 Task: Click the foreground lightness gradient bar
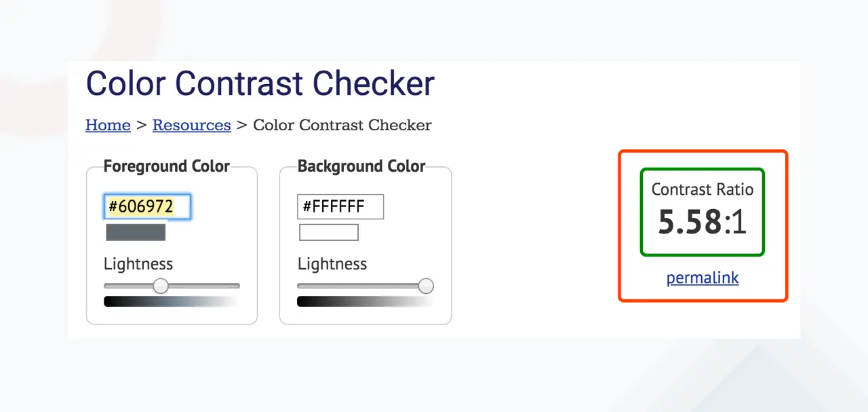172,301
